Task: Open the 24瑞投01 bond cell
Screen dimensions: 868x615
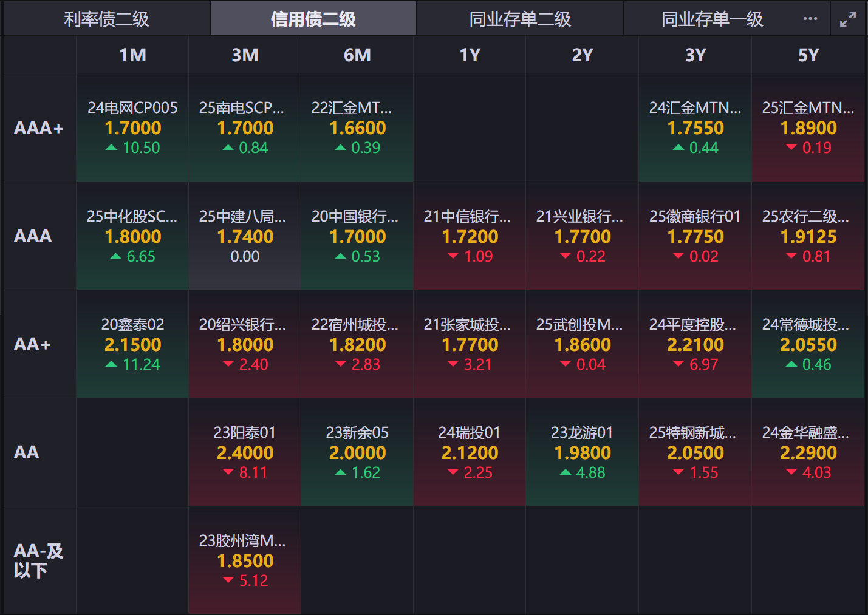Action: pos(470,452)
